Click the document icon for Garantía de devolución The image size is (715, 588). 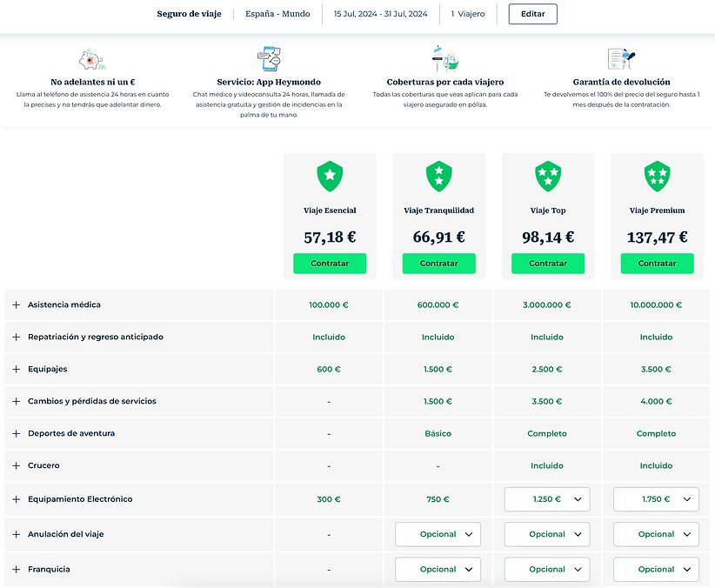click(621, 59)
